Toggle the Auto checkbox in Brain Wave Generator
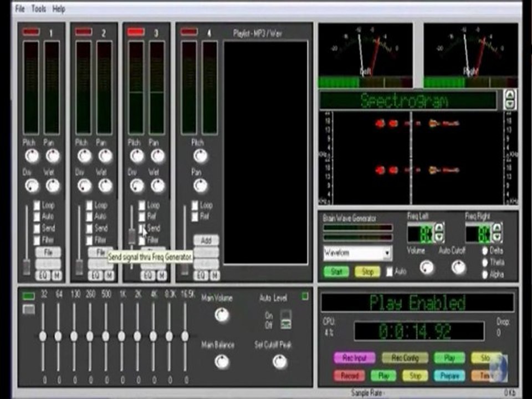 [390, 272]
